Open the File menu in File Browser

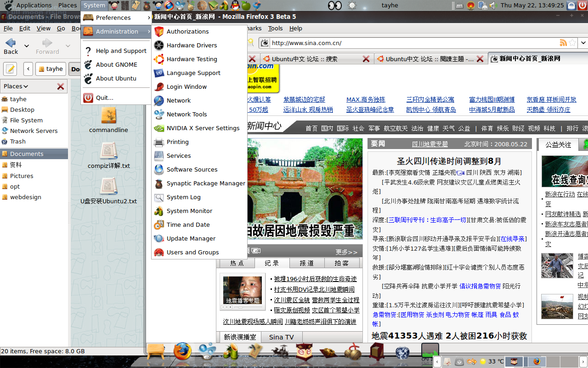8,28
